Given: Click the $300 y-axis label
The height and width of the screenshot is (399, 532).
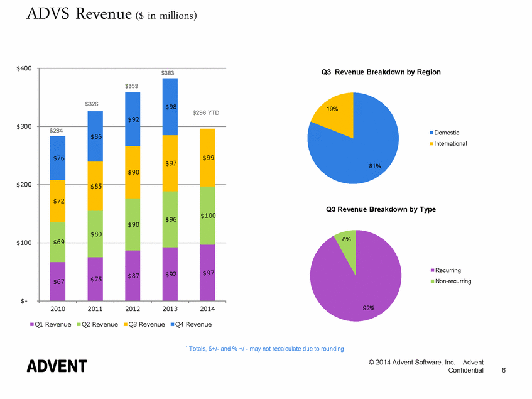Looking at the screenshot, I should click(24, 126).
